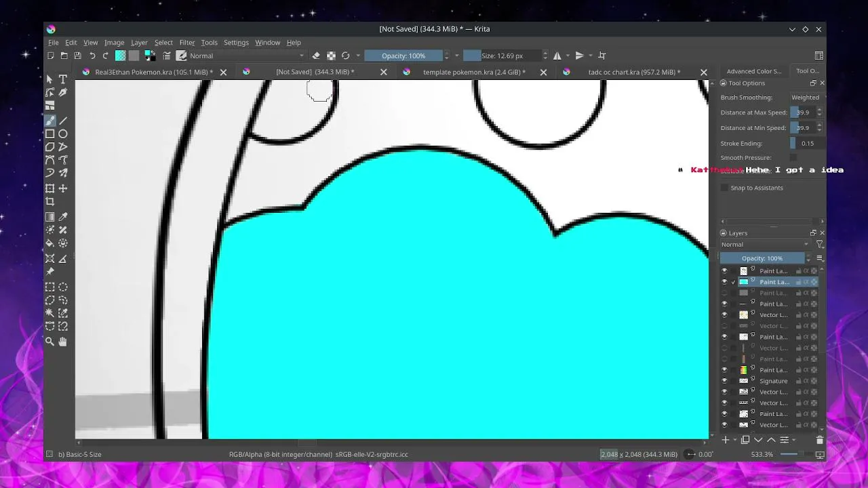Select the Transform tool
Image resolution: width=868 pixels, height=488 pixels.
50,188
